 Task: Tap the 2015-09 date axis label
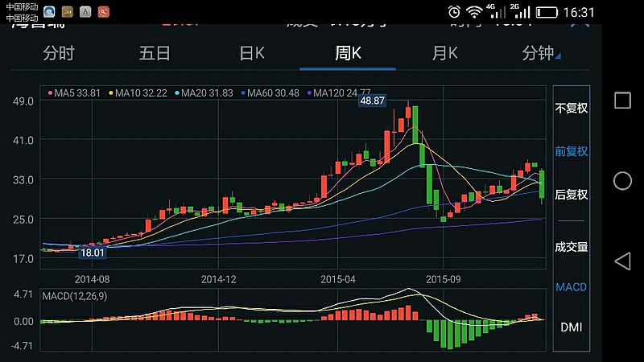click(x=444, y=279)
